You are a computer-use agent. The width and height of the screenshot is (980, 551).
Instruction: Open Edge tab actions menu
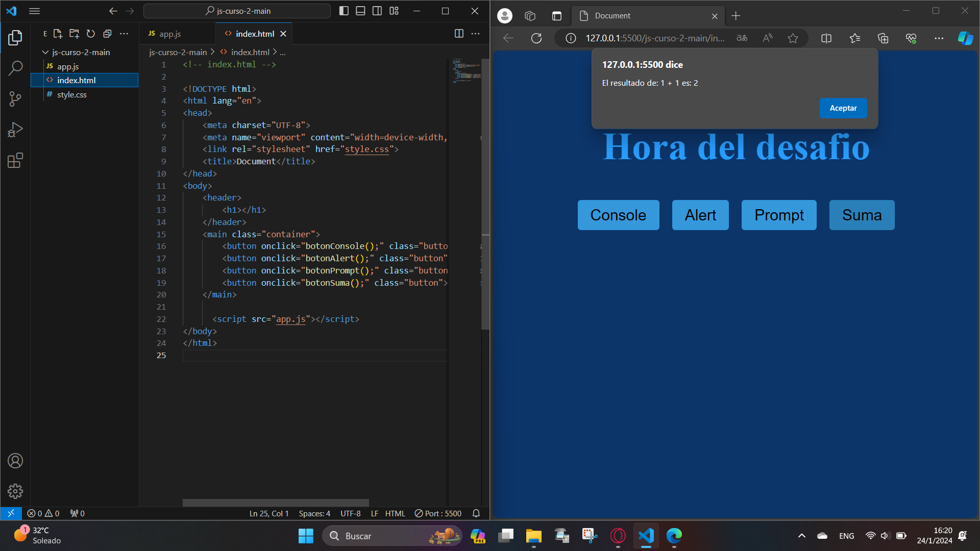tap(557, 16)
